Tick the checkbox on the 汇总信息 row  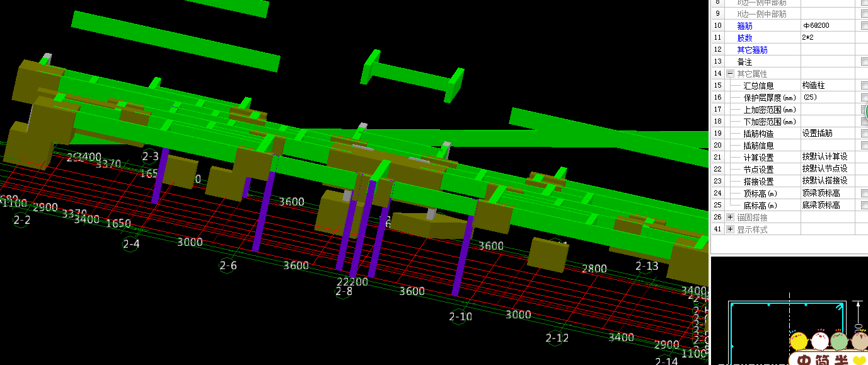point(865,85)
